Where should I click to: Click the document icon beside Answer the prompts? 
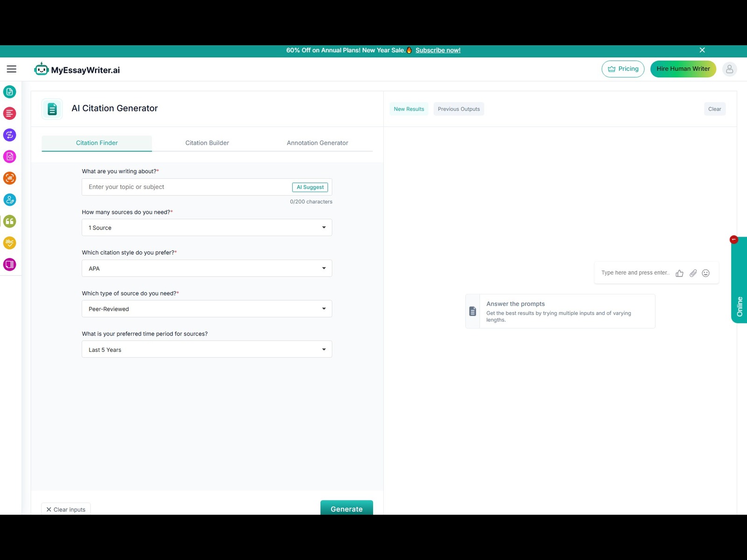472,311
